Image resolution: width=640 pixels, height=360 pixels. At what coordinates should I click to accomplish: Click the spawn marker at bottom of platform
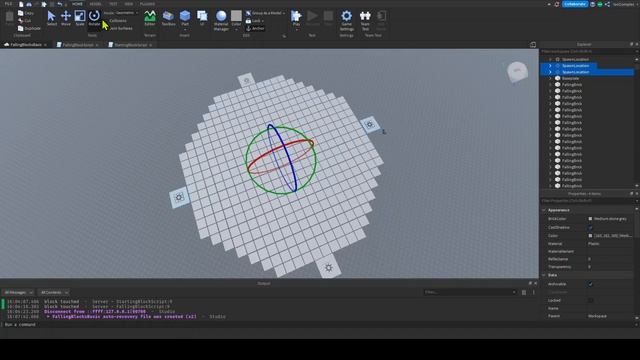click(329, 268)
